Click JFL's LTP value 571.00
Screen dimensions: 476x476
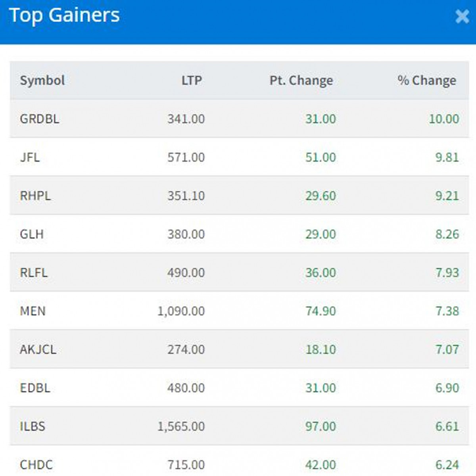[x=186, y=157]
